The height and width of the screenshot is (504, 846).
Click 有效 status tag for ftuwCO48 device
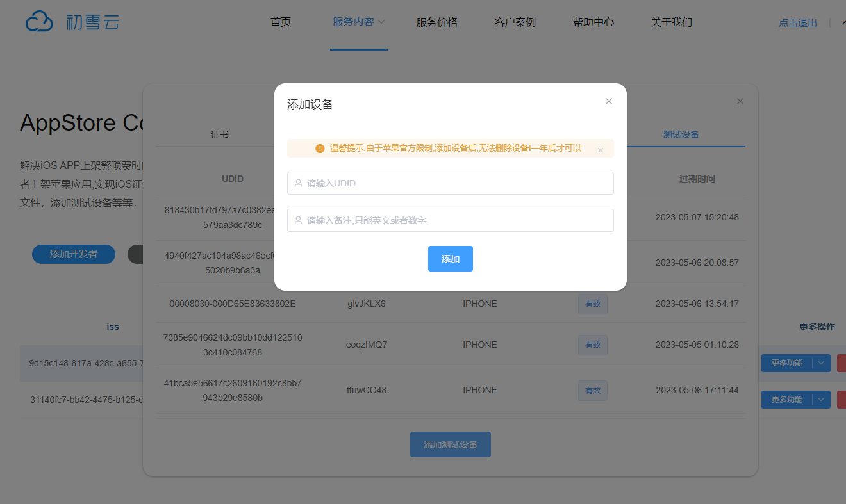[593, 391]
